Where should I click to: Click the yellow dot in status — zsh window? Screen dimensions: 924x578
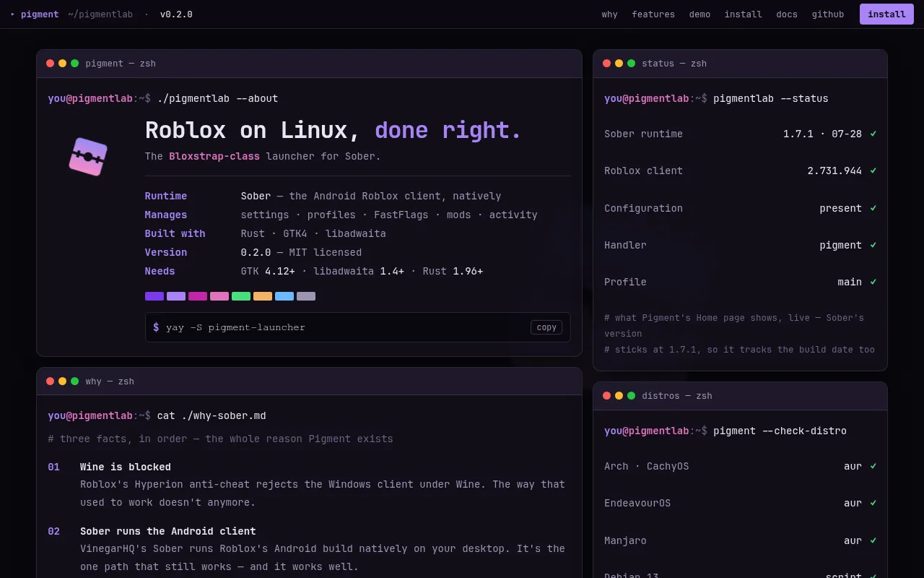tap(619, 64)
